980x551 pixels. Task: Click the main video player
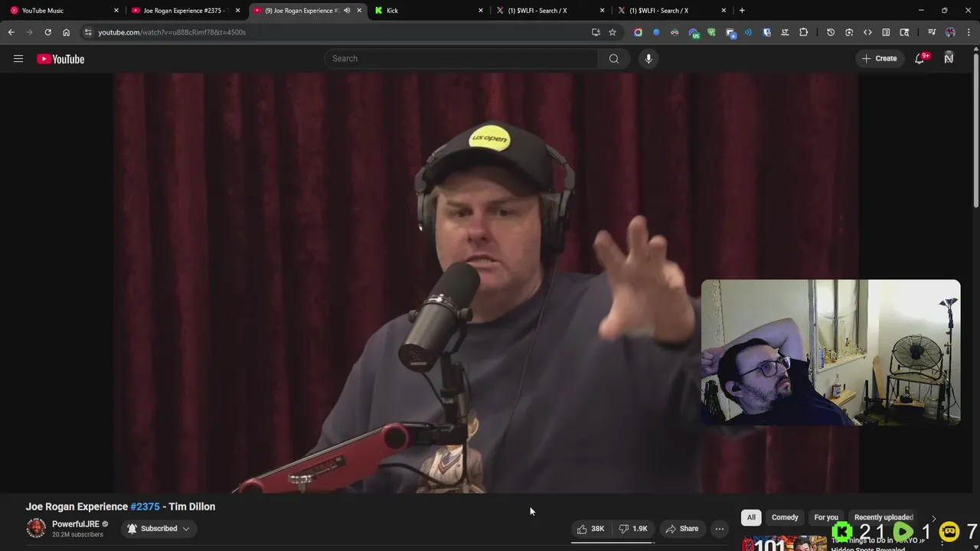(486, 283)
